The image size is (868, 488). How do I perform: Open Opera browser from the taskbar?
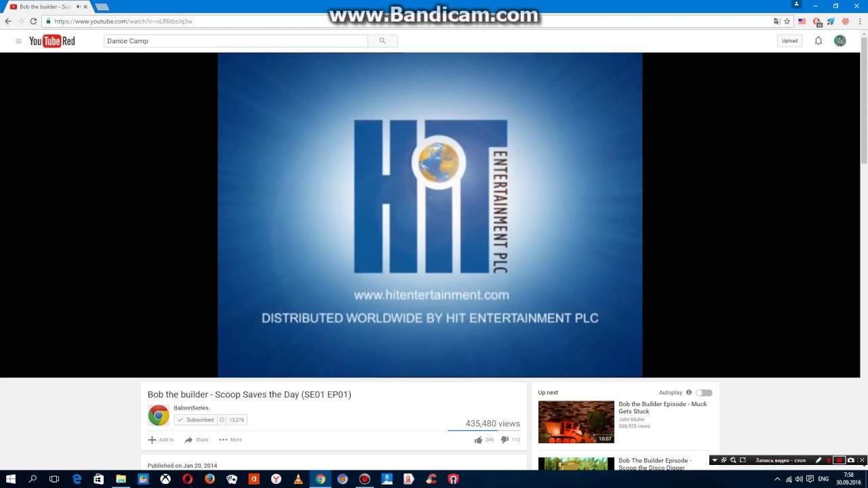(x=188, y=479)
